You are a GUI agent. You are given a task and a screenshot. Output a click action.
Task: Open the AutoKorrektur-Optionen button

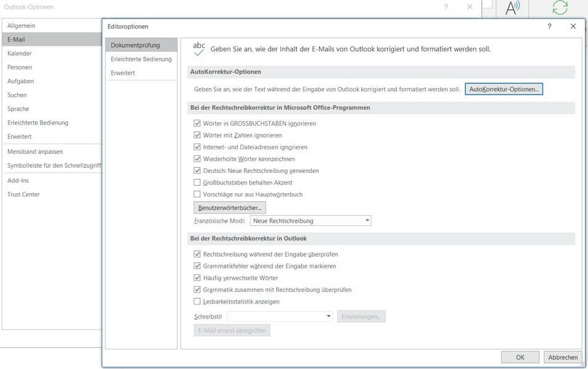[x=504, y=89]
